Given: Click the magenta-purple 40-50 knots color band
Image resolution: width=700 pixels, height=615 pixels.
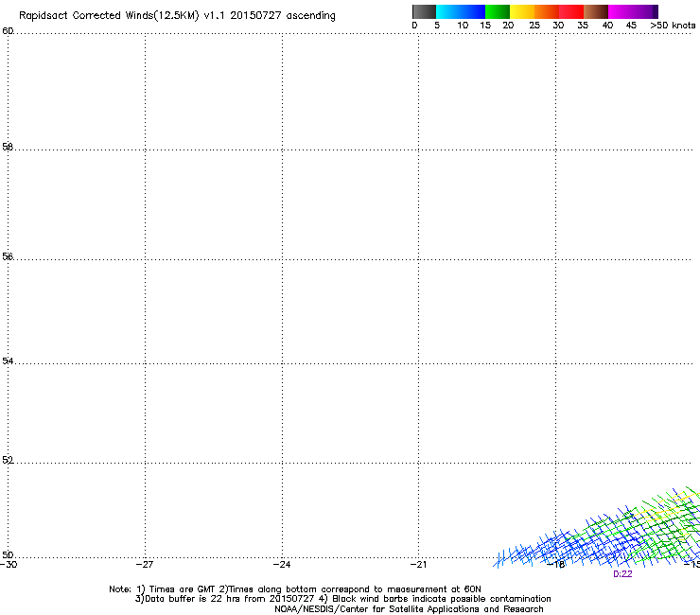Looking at the screenshot, I should pyautogui.click(x=633, y=11).
